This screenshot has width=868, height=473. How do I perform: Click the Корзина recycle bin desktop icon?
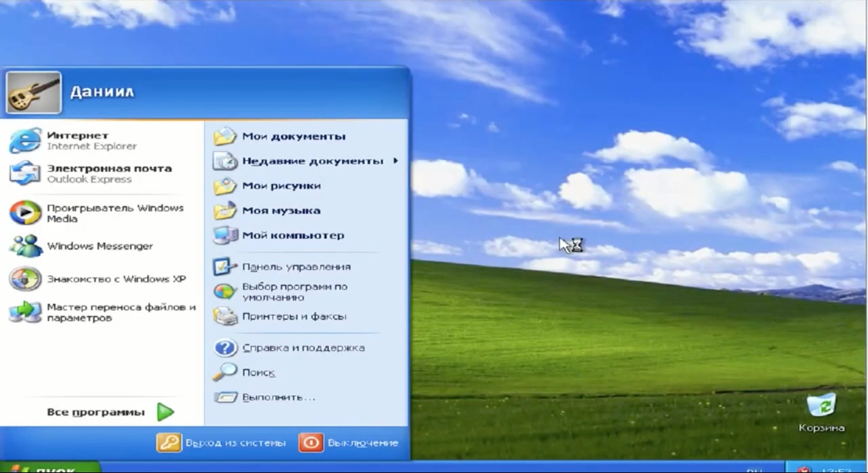tap(821, 405)
